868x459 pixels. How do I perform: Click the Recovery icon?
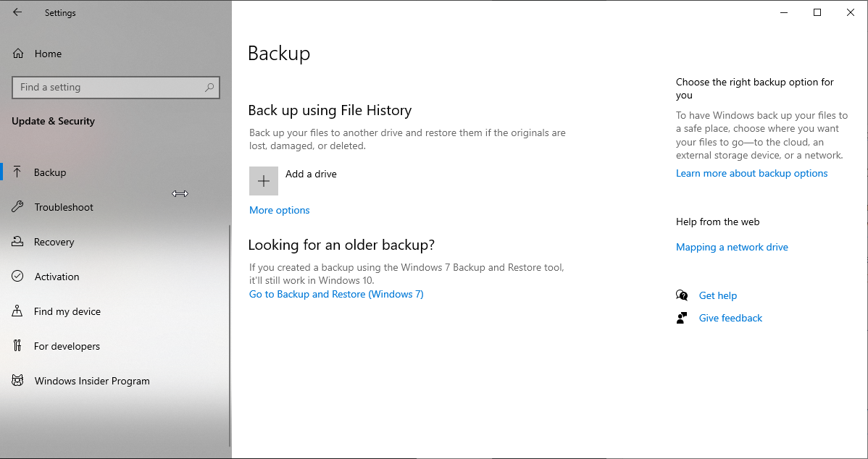[x=17, y=242]
